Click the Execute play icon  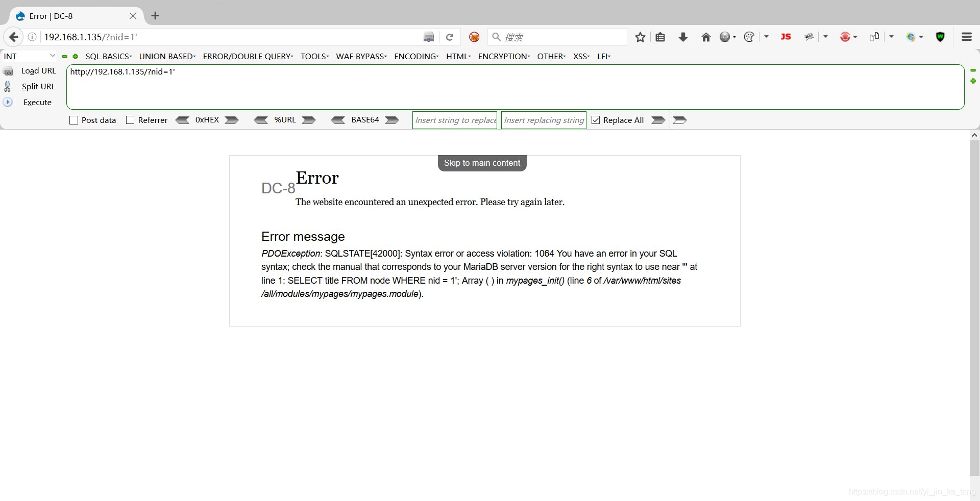click(8, 102)
